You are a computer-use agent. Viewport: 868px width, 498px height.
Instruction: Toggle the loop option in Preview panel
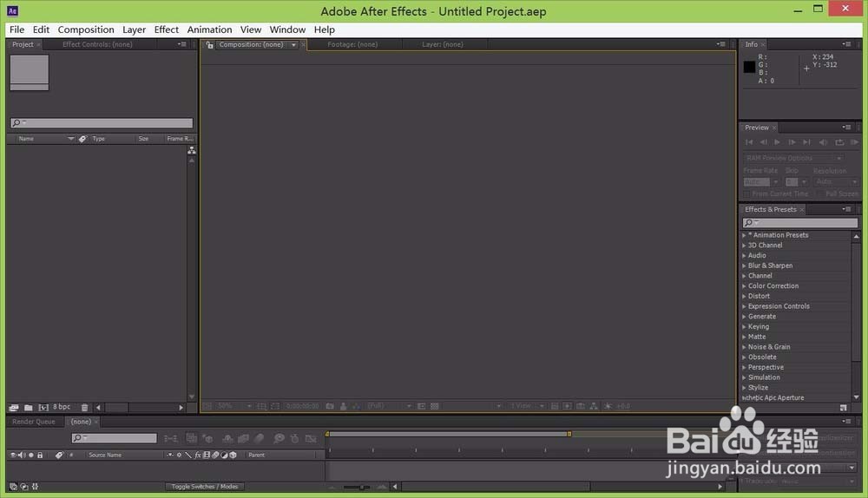coord(839,142)
